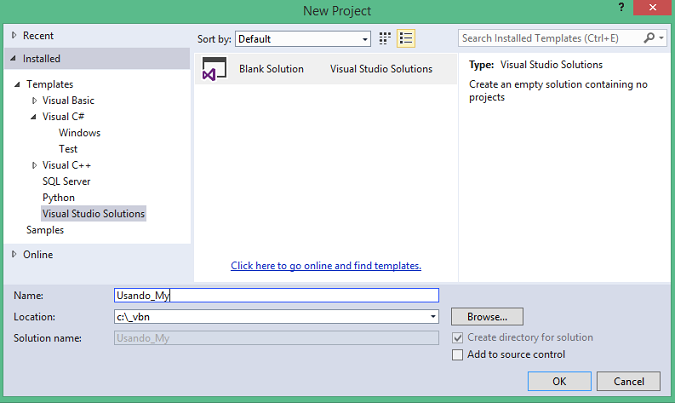Select Test under Visual C#
The width and height of the screenshot is (675, 403).
pos(68,149)
